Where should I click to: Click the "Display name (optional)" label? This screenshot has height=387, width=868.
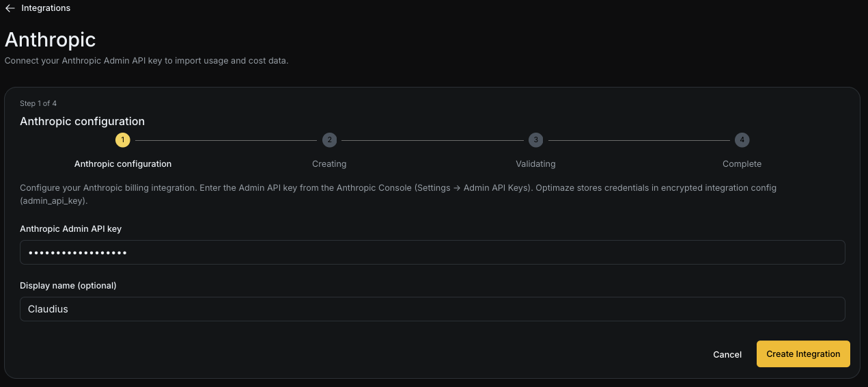click(x=68, y=285)
